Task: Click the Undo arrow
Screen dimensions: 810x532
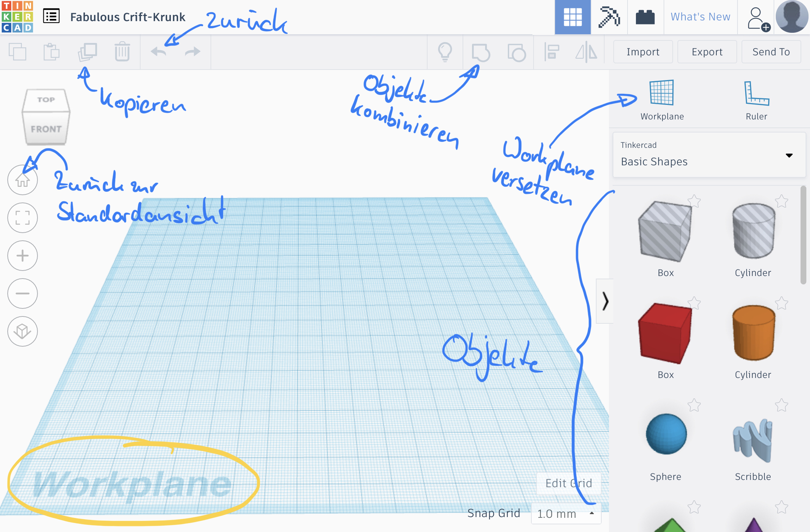Action: pyautogui.click(x=158, y=52)
